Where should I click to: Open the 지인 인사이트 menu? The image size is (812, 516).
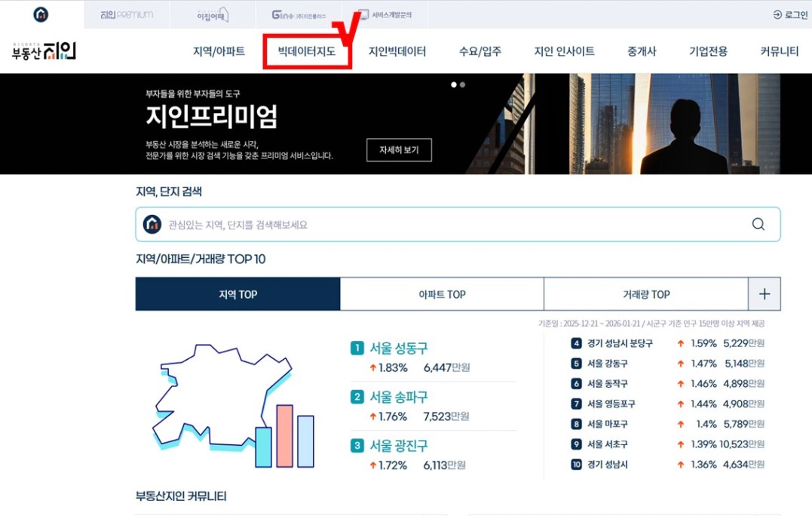tap(564, 51)
